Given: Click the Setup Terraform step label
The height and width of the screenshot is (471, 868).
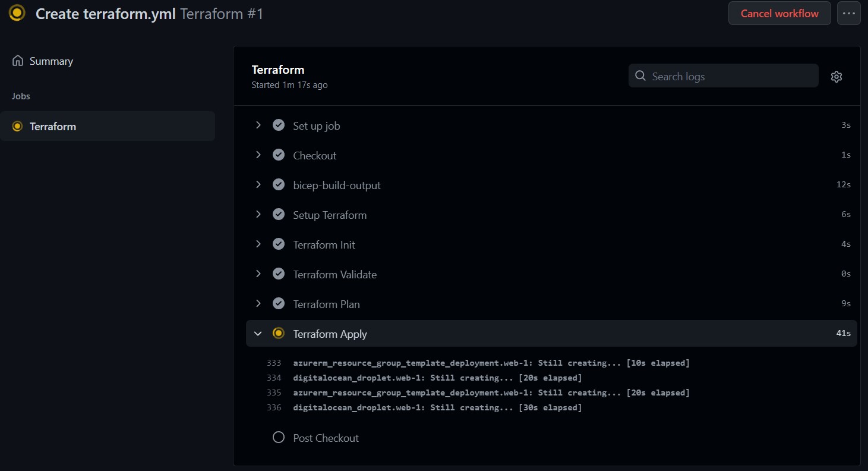Looking at the screenshot, I should [330, 215].
